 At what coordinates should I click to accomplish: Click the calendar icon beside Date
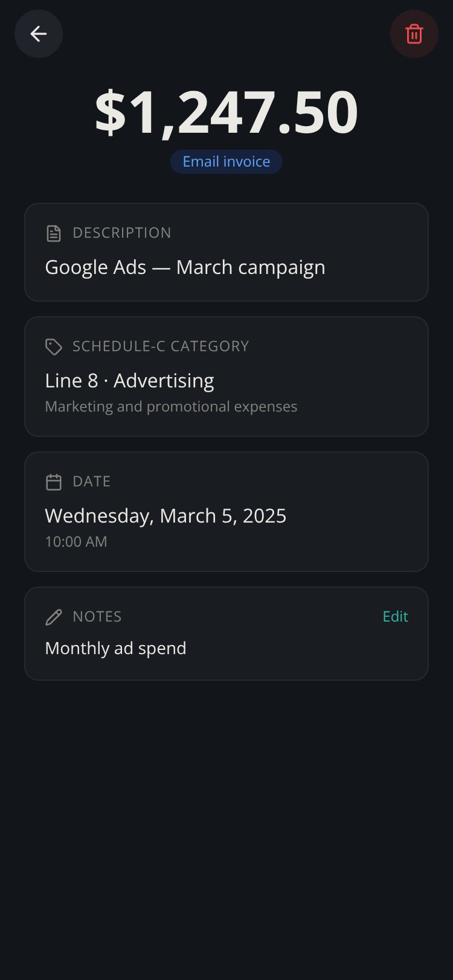coord(54,482)
